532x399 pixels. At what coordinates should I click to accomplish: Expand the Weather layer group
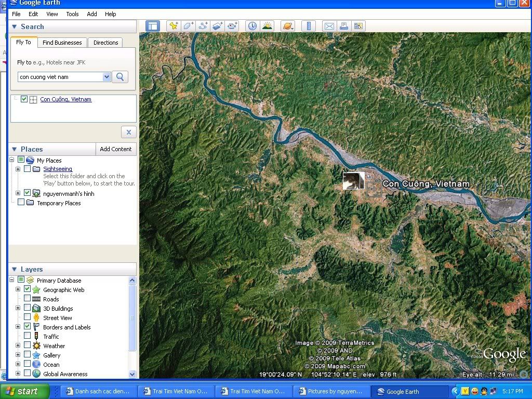tap(18, 345)
